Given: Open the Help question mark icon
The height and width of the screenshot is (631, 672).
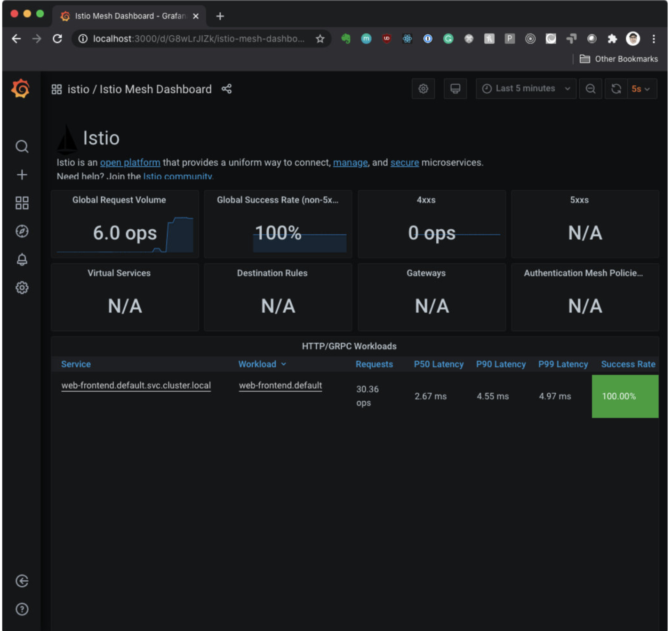Looking at the screenshot, I should (x=22, y=609).
